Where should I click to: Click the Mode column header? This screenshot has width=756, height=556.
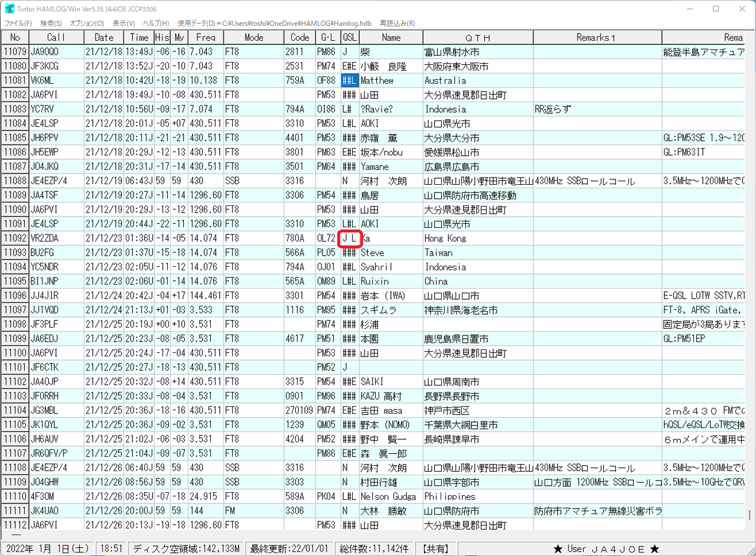tap(253, 37)
